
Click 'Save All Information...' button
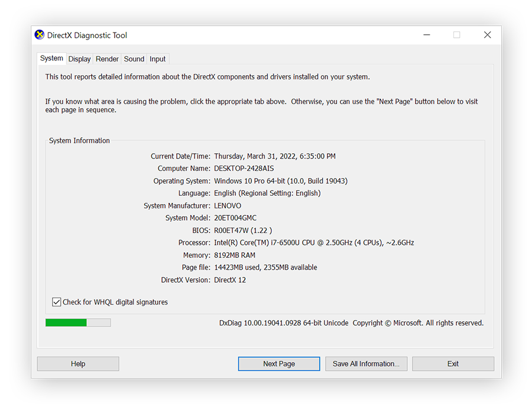click(x=366, y=363)
